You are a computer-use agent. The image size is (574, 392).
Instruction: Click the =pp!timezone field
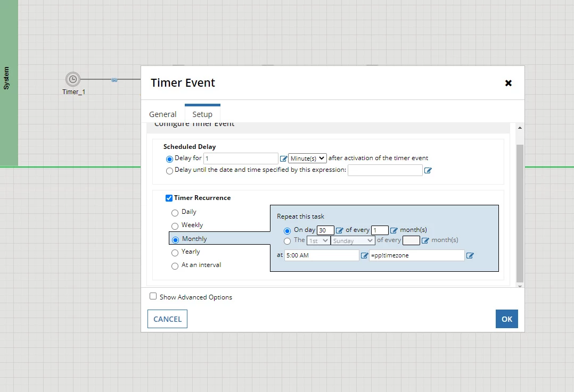(417, 255)
